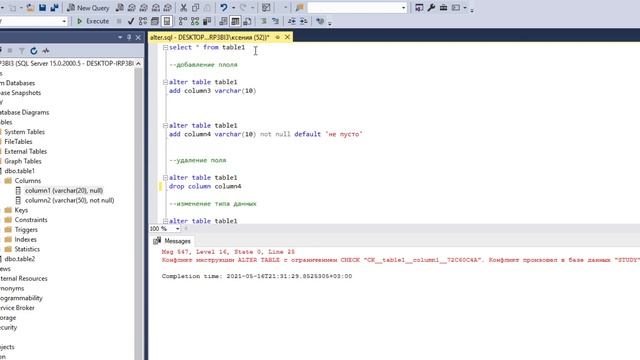
Task: Start a New Query
Action: [x=88, y=8]
